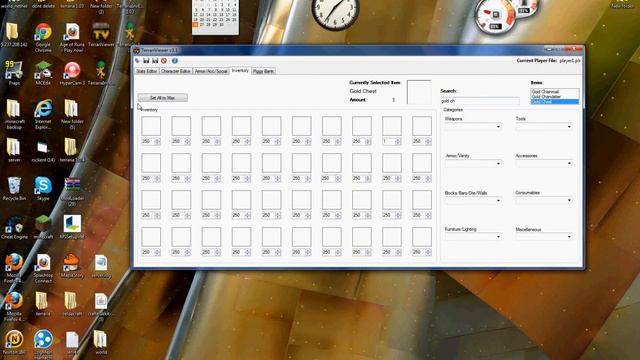Screen dimensions: 640x360
Task: Select the Norton desktop icon
Action: 14,343
